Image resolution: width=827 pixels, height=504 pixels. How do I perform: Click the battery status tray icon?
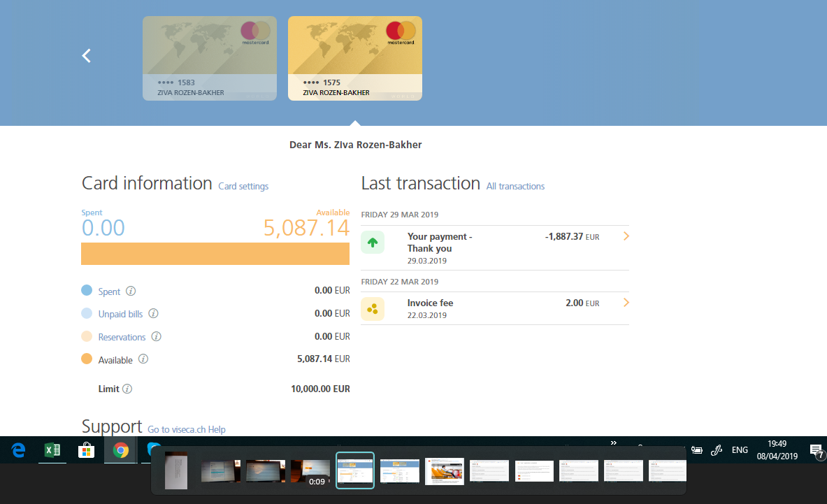[x=697, y=450]
